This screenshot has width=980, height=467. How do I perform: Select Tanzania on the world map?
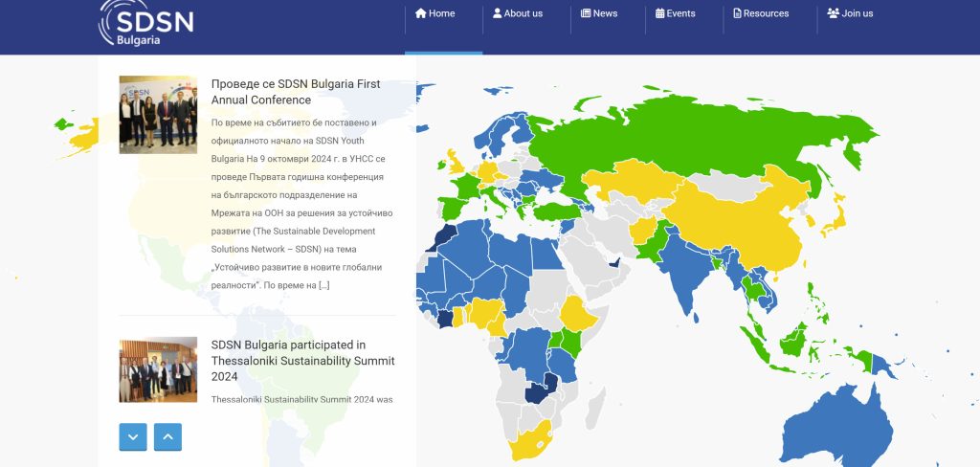[x=563, y=366]
